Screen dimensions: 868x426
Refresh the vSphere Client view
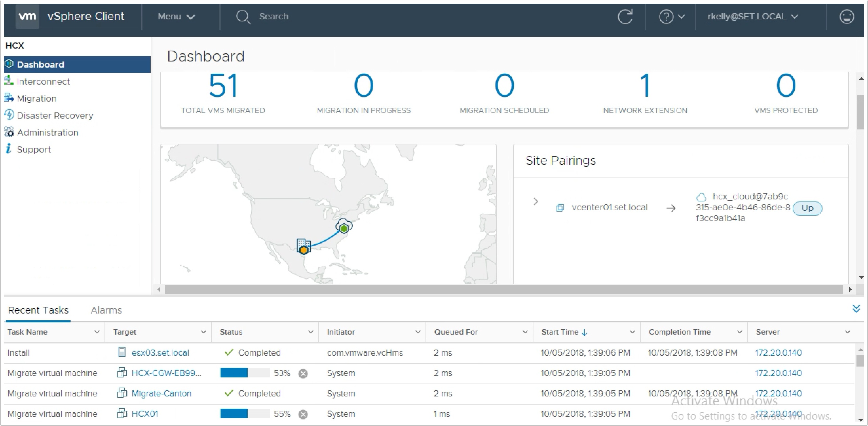click(625, 17)
